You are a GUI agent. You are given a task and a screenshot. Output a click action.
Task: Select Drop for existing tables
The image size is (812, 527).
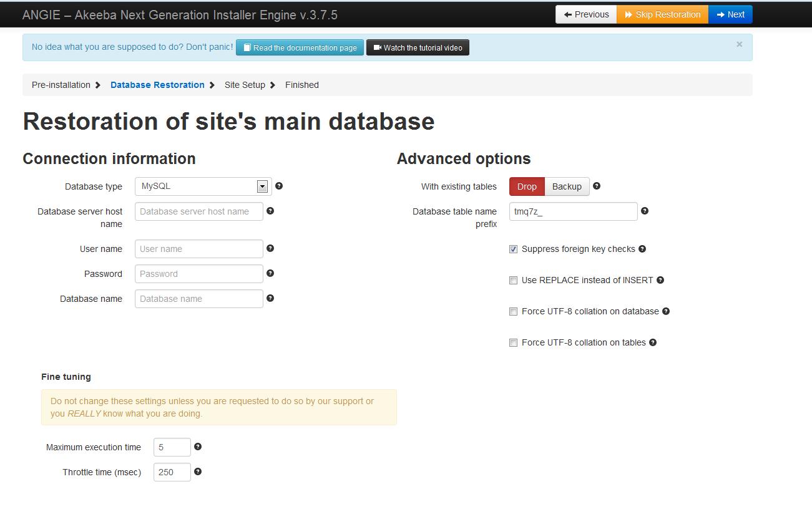point(527,186)
